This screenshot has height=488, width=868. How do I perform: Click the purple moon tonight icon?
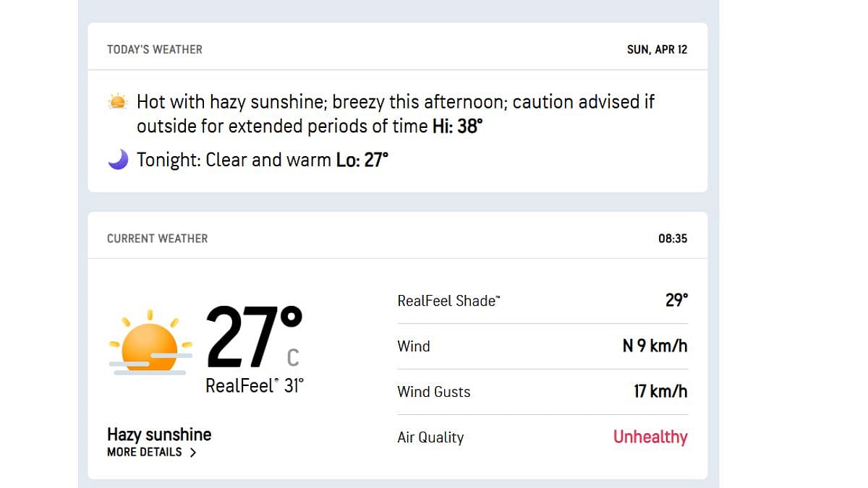point(118,160)
